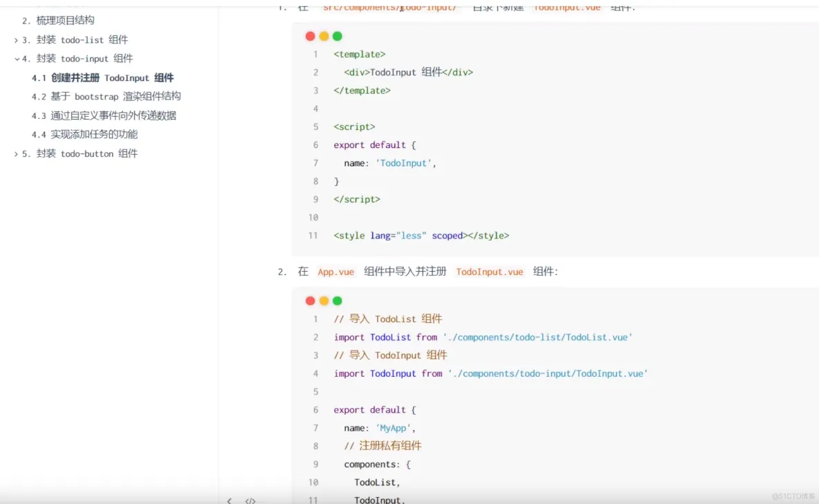Toggle source code view icon at bottom
819x504 pixels.
click(250, 501)
